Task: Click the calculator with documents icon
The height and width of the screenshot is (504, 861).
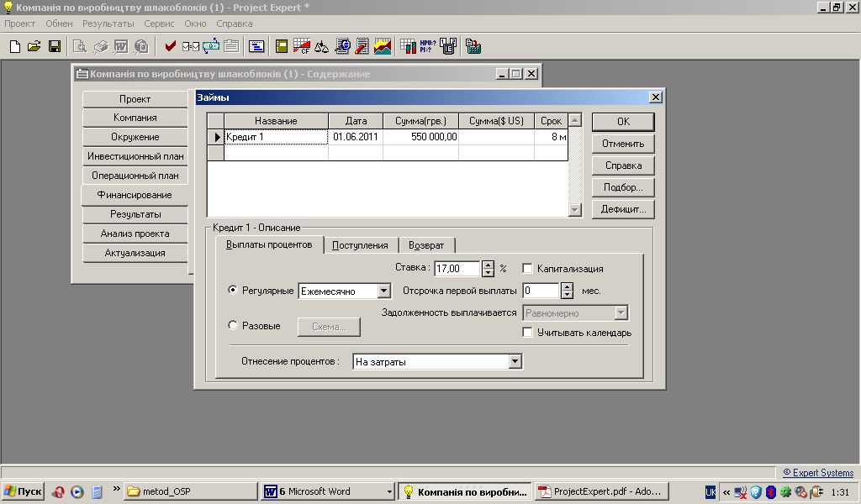Action: 473,46
